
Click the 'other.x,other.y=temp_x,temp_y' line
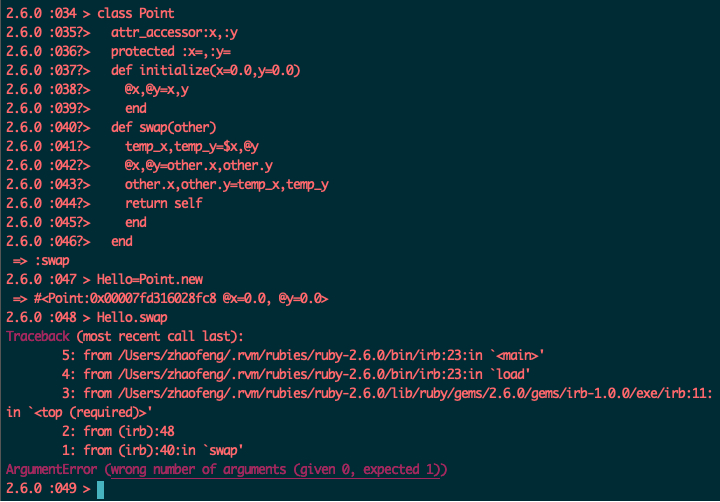pyautogui.click(x=227, y=185)
